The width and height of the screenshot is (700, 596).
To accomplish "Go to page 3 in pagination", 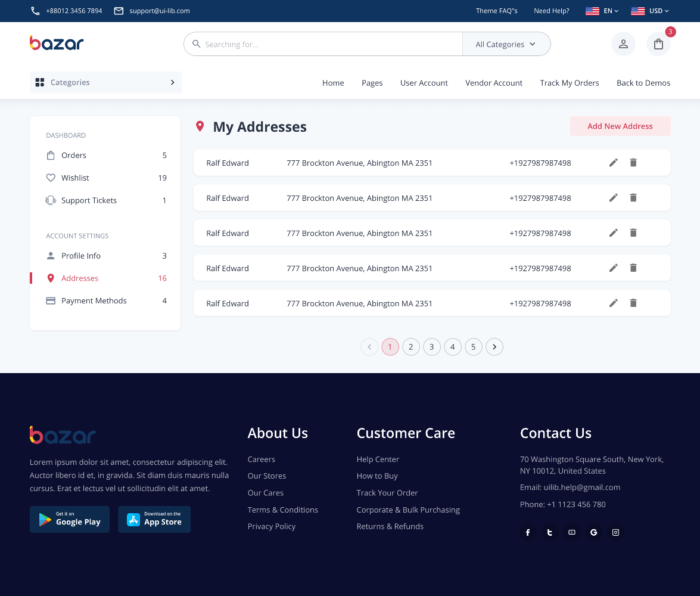I will pyautogui.click(x=432, y=347).
